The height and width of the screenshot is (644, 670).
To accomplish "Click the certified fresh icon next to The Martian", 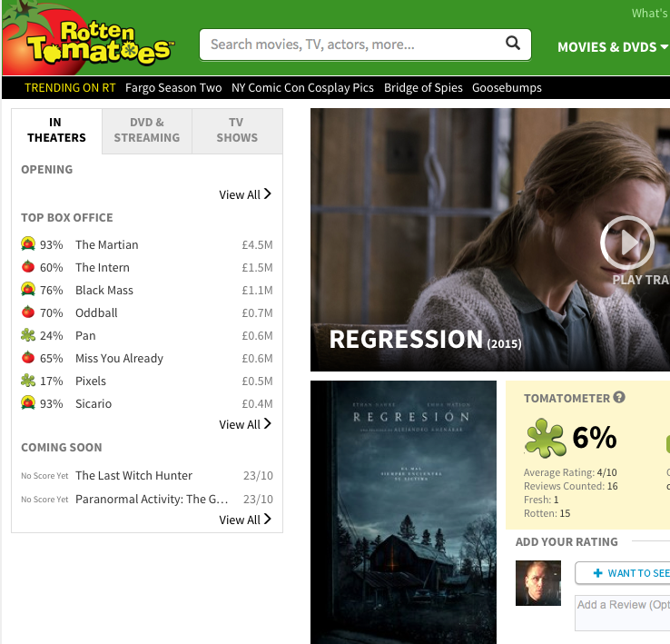I will 28,243.
